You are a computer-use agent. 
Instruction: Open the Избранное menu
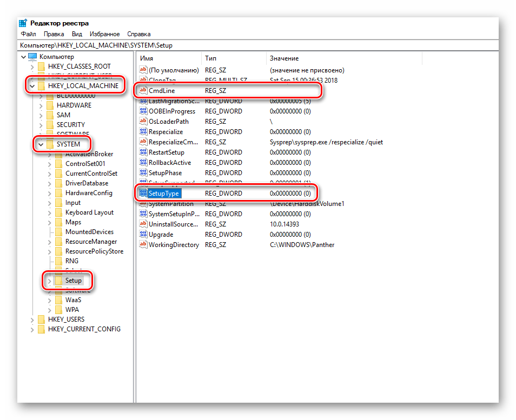[104, 34]
